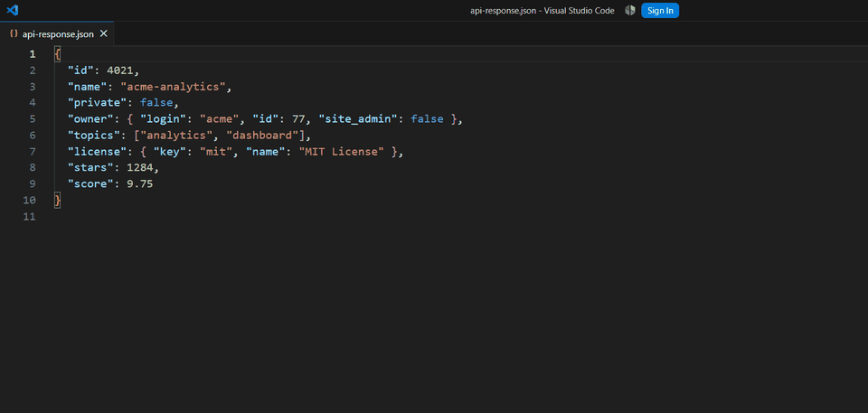Viewport: 868px width, 413px height.
Task: Click the JSON braces icon on the tab
Action: (x=14, y=33)
